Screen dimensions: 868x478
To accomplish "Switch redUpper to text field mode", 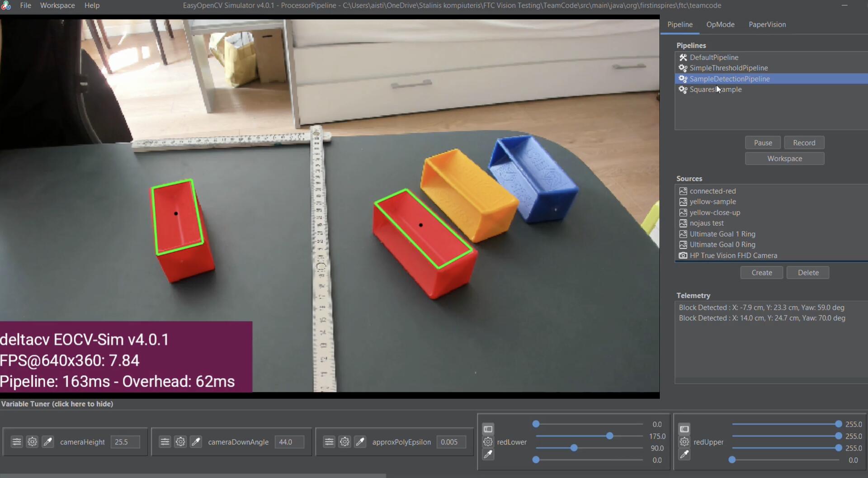I will click(684, 429).
